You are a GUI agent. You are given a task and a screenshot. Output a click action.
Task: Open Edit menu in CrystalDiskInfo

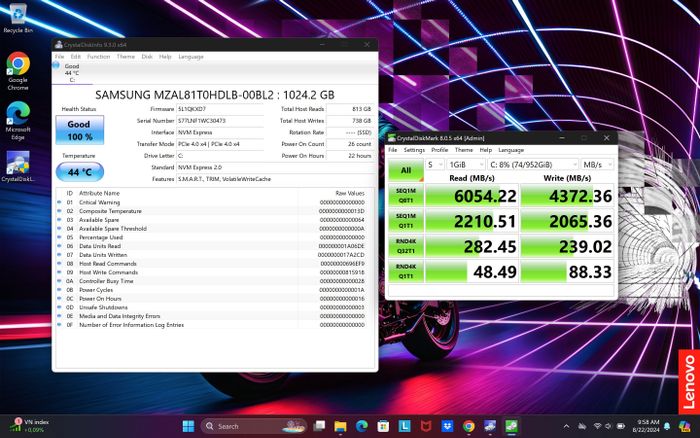[x=75, y=57]
